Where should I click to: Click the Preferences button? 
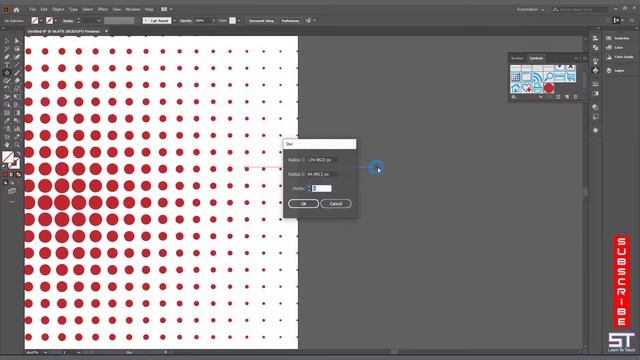290,20
